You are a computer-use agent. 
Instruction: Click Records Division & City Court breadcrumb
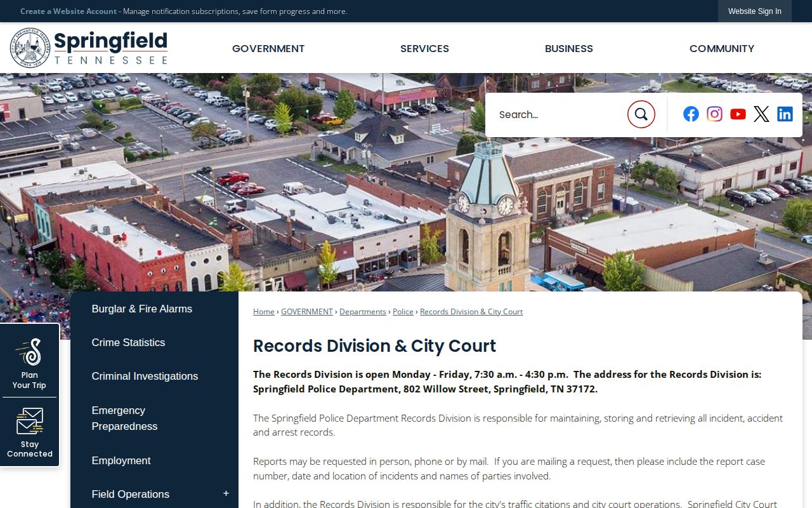(471, 312)
